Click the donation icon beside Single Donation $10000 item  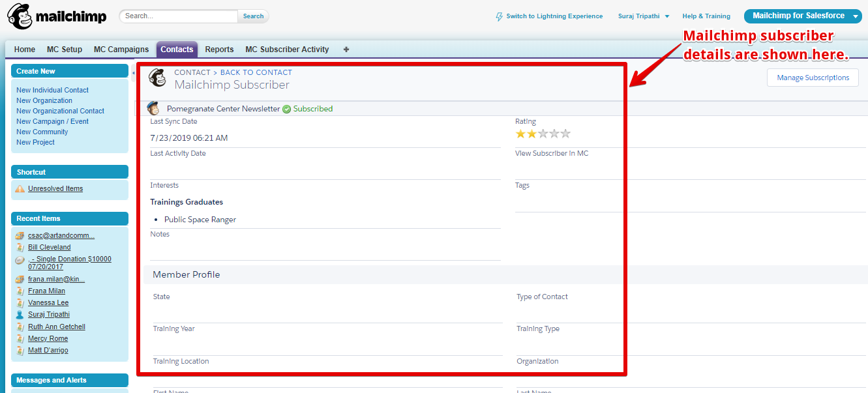coord(19,259)
